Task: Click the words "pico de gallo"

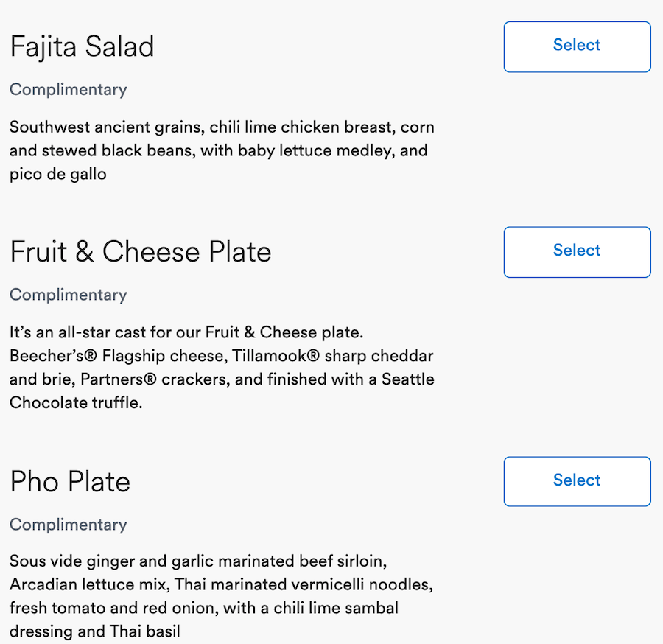Action: click(x=58, y=175)
